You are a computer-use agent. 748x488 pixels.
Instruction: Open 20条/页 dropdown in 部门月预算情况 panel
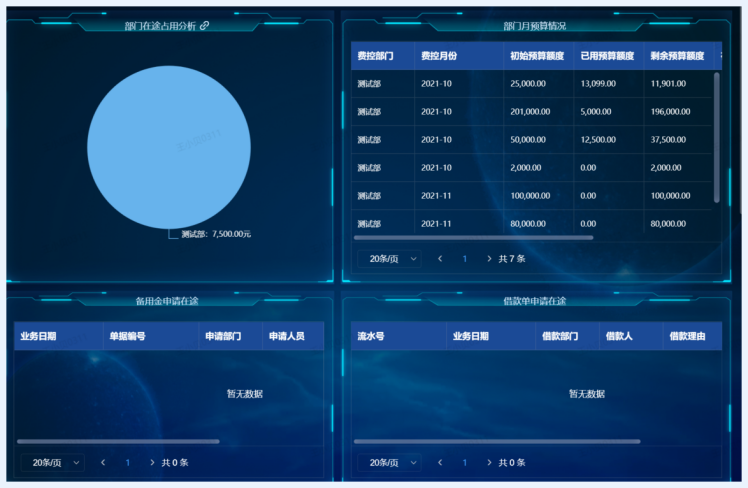point(389,259)
